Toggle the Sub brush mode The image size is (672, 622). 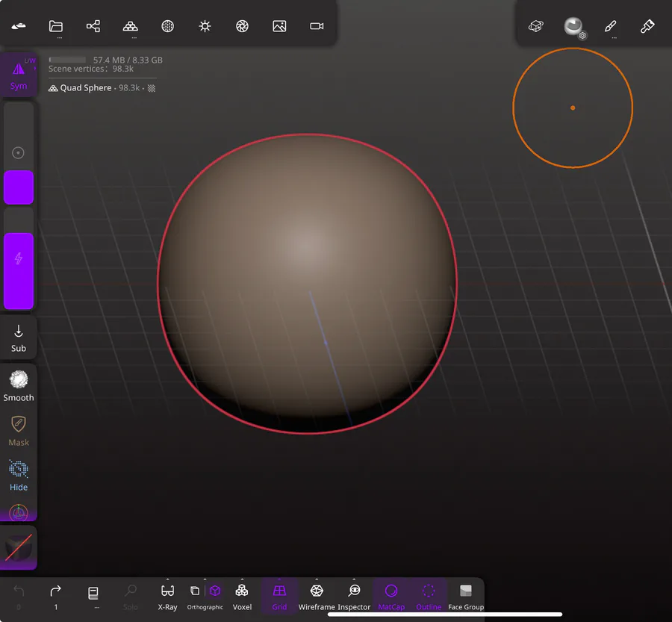(19, 338)
